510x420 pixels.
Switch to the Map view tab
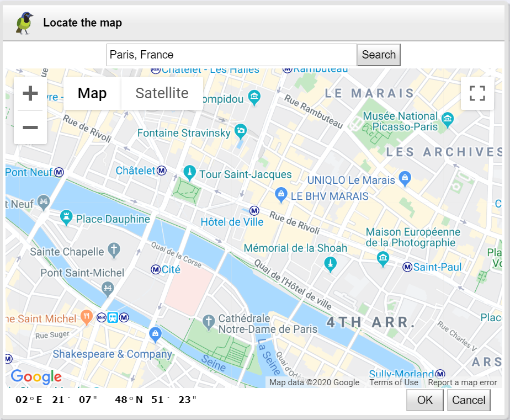[92, 93]
